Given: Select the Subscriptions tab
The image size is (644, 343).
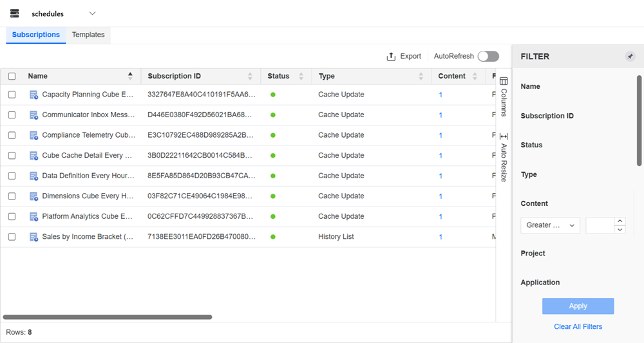Looking at the screenshot, I should point(36,35).
